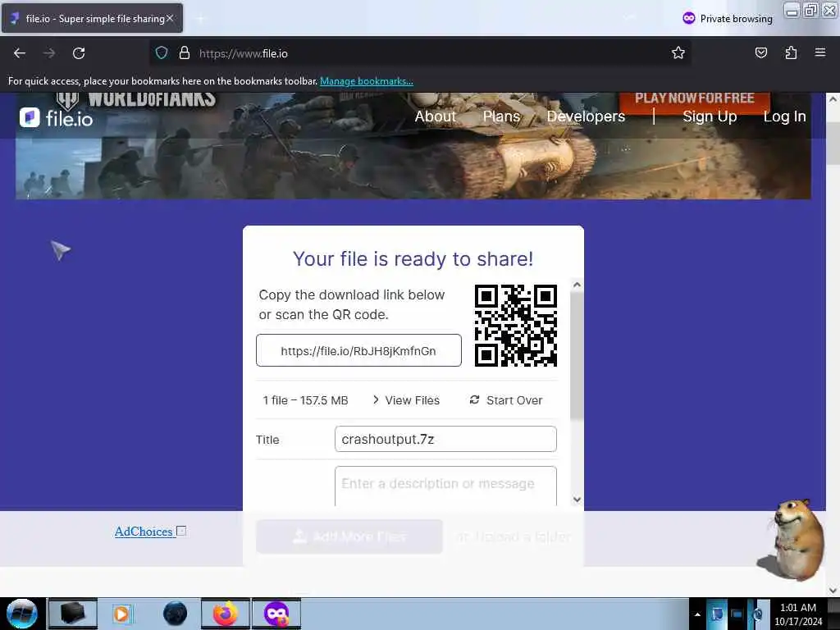Open the dark globe taskbar icon

pyautogui.click(x=176, y=614)
